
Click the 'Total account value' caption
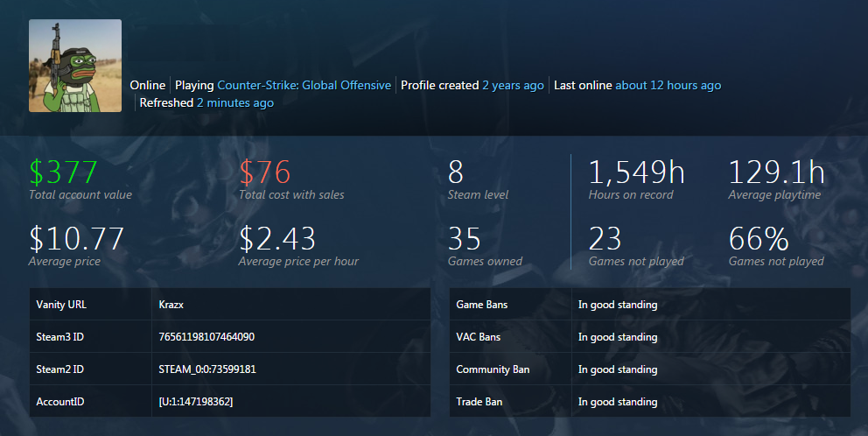click(x=80, y=195)
